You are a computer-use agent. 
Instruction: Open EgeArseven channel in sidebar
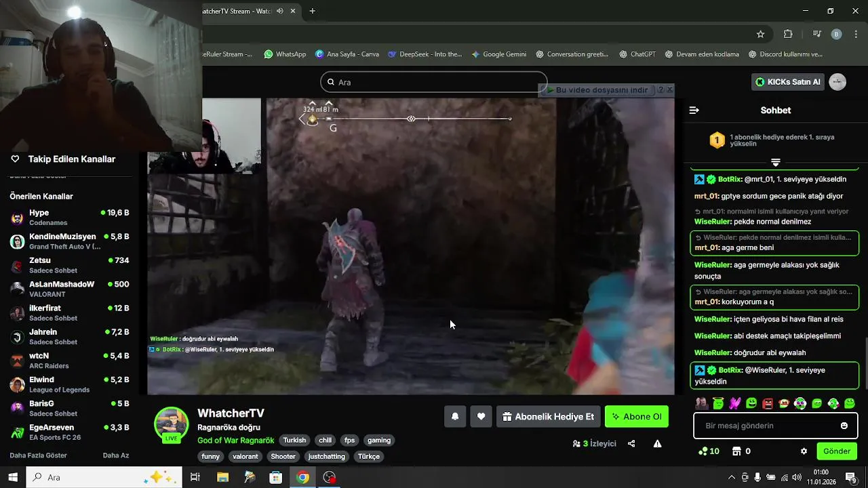pos(69,432)
